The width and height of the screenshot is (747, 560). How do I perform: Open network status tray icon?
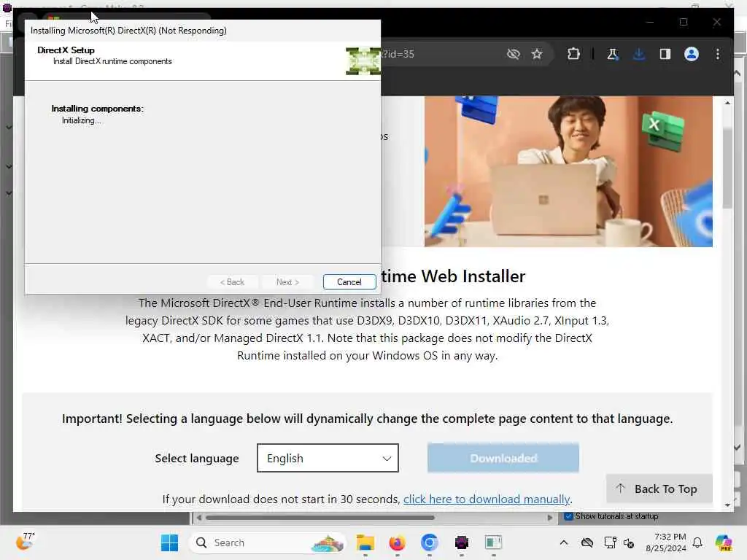click(611, 542)
